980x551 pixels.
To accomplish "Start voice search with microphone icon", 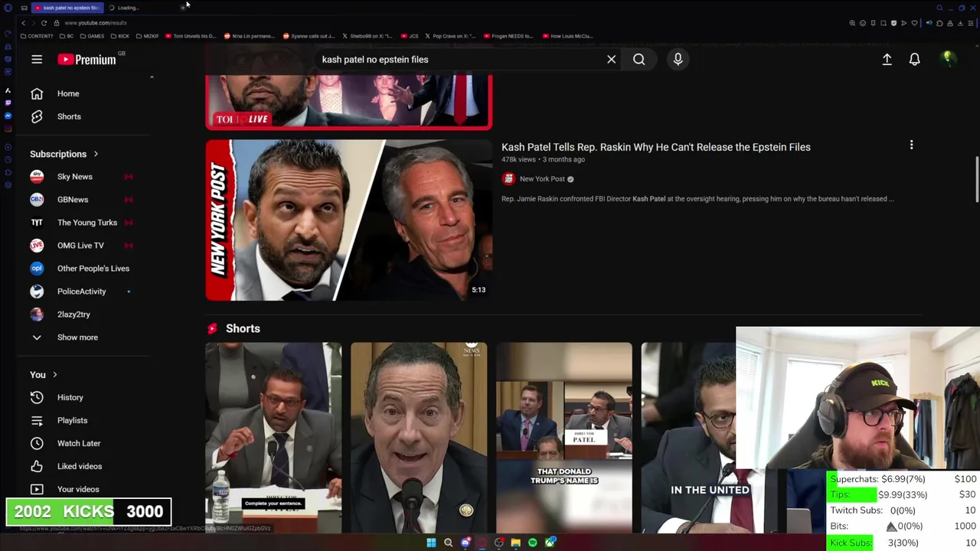I will [678, 60].
